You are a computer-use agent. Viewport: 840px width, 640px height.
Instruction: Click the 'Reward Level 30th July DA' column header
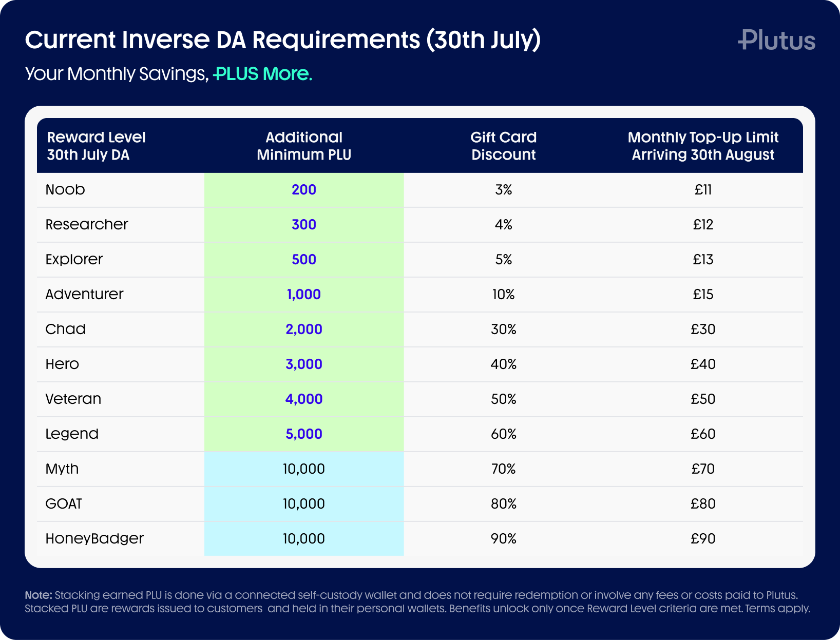pos(97,146)
